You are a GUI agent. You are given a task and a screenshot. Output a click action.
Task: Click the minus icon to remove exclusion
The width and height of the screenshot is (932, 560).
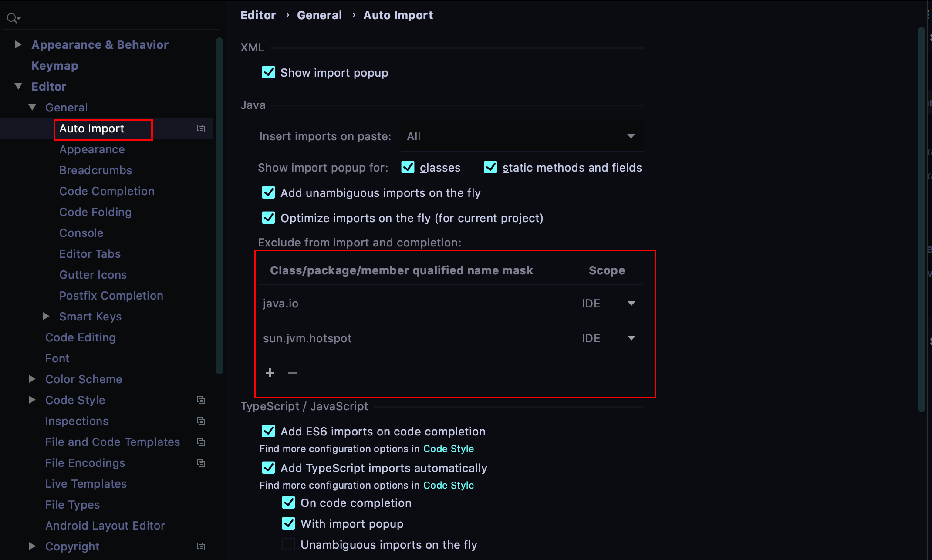(293, 373)
